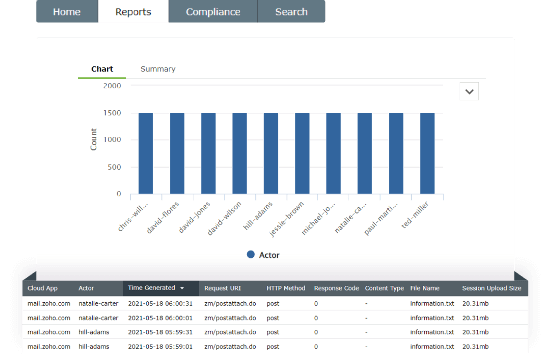The image size is (551, 364).
Task: Expand the chart options chevron dropdown
Action: (469, 91)
